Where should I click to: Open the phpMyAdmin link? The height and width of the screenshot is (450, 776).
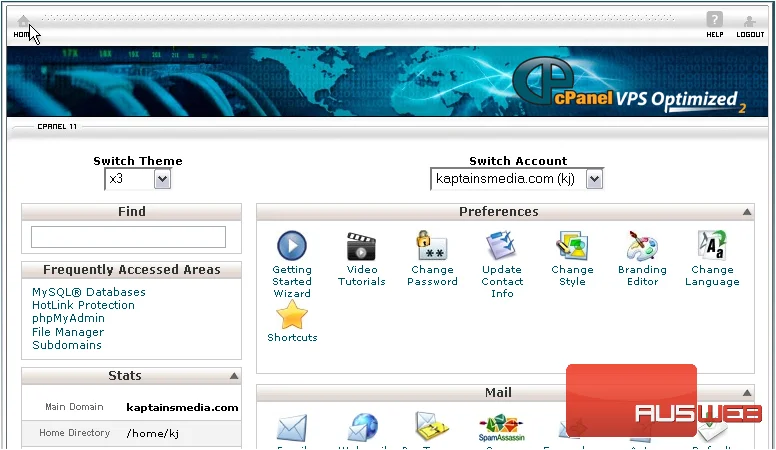tap(68, 318)
